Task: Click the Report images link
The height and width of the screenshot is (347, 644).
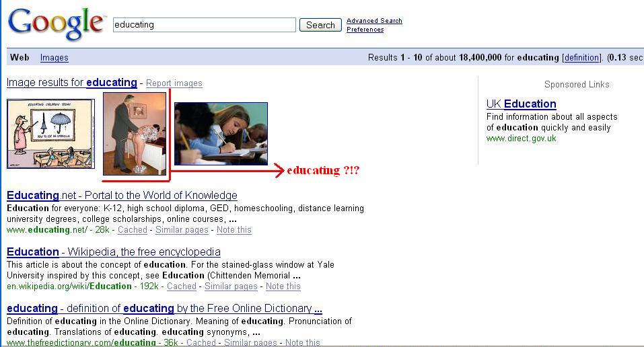Action: click(x=174, y=83)
